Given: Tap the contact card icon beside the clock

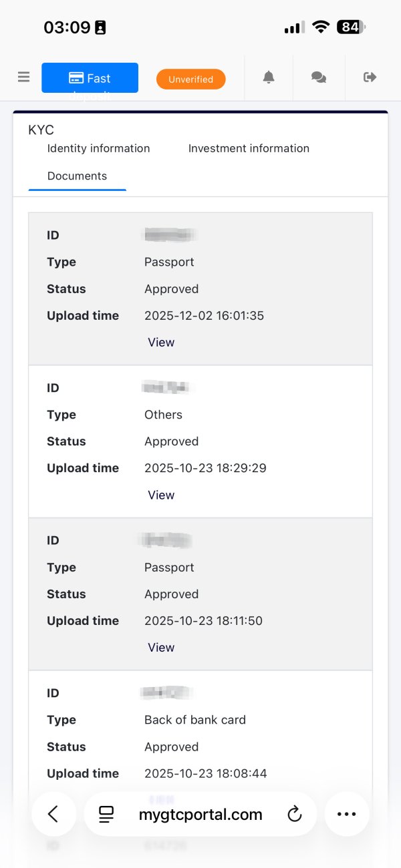Looking at the screenshot, I should coord(100,28).
